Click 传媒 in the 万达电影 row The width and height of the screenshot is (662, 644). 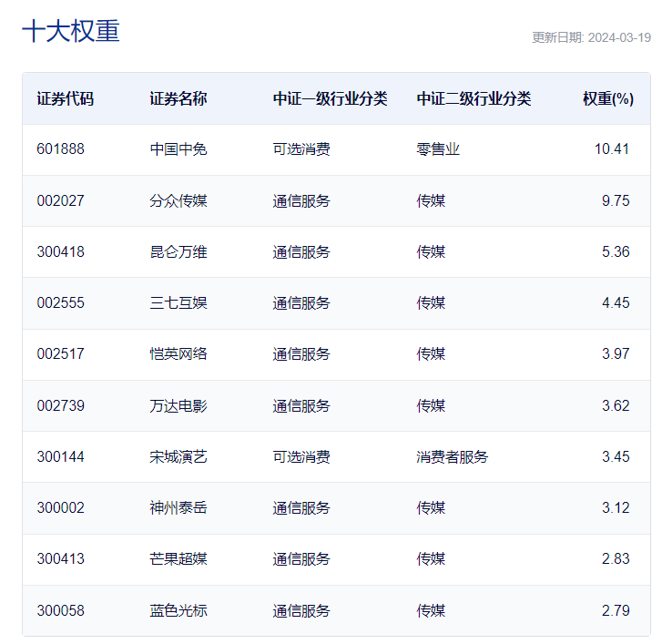(x=431, y=406)
